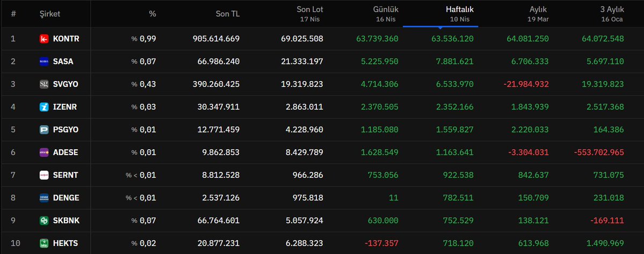Open the HEKTS ticker link
The image size is (644, 254).
point(66,243)
